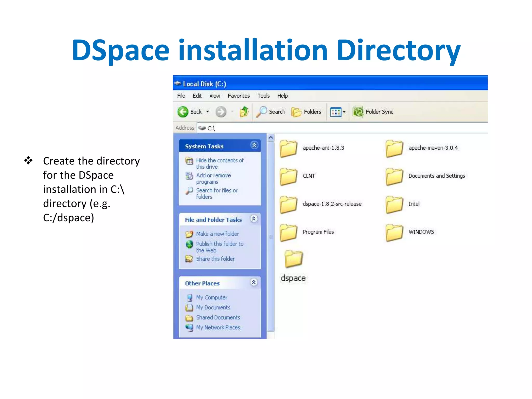The width and height of the screenshot is (532, 399).
Task: Open the Favorites menu
Action: point(239,96)
